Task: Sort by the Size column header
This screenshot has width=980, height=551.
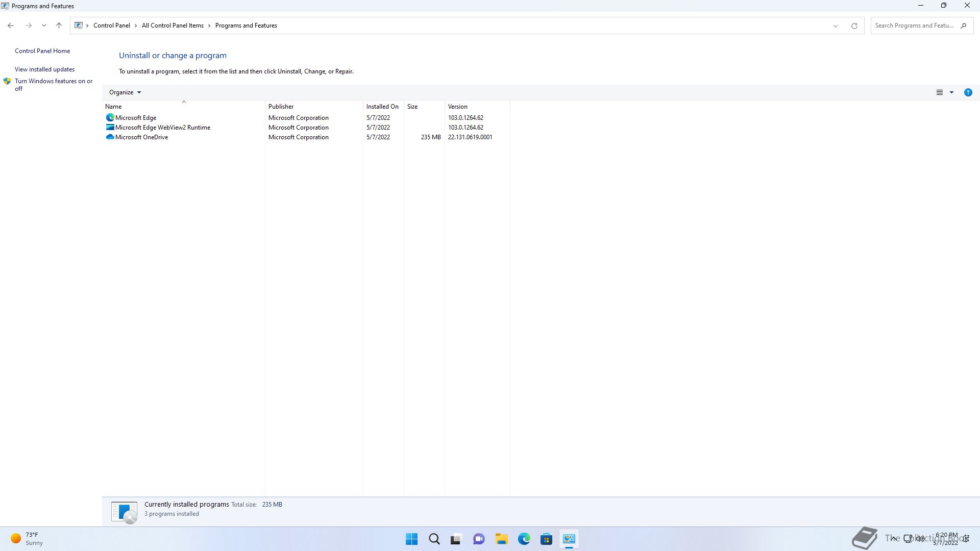Action: coord(424,106)
